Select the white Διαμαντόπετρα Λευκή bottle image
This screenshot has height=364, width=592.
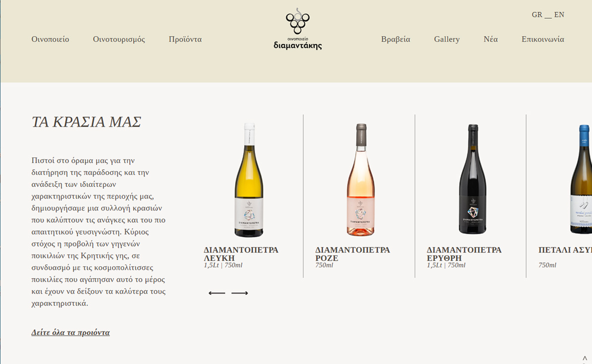point(249,180)
